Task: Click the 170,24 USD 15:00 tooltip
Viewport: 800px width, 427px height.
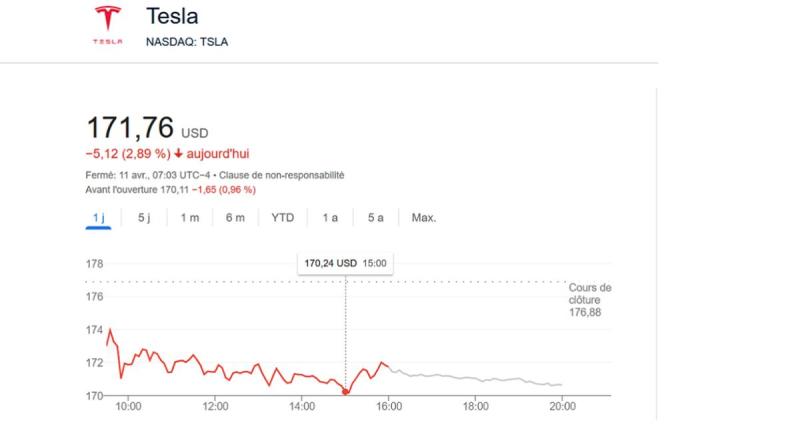Action: pyautogui.click(x=345, y=264)
